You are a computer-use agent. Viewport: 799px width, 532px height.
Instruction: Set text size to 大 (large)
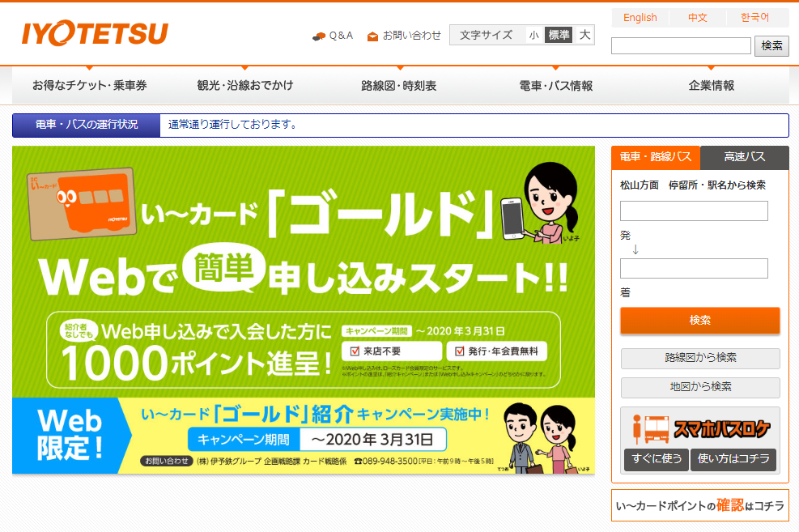click(584, 35)
